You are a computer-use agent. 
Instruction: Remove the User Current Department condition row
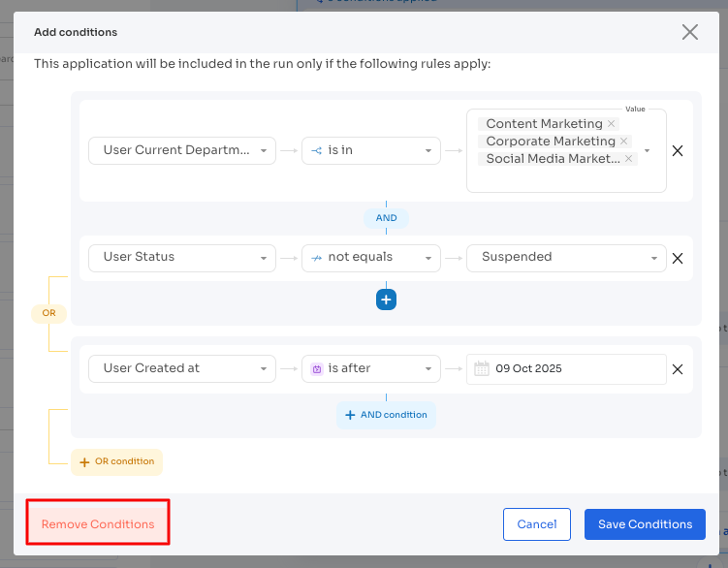(x=678, y=150)
